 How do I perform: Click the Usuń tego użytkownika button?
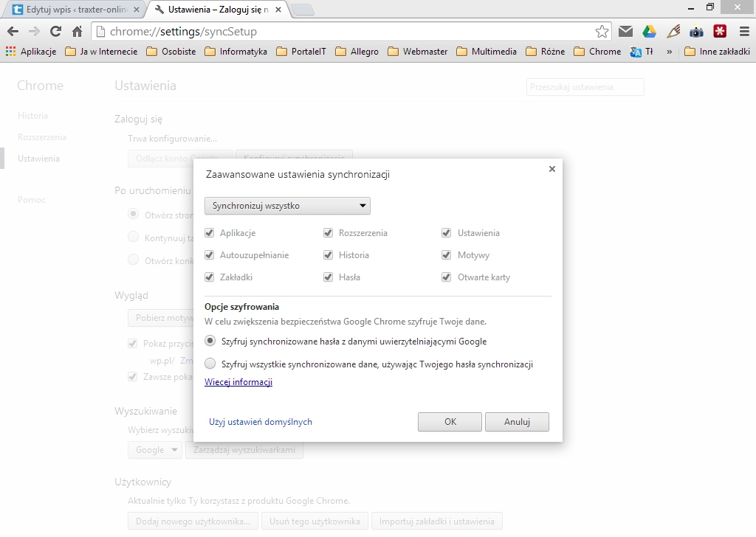(x=315, y=521)
